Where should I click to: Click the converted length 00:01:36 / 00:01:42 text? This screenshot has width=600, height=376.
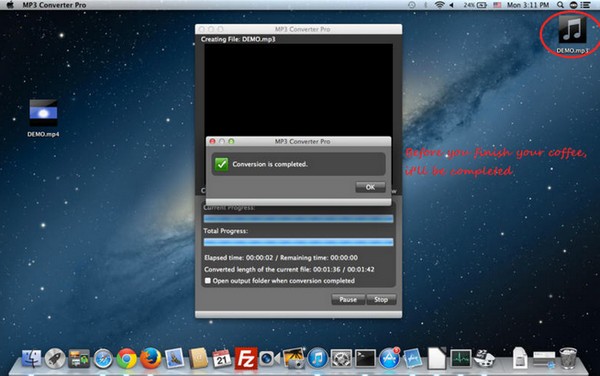click(289, 269)
